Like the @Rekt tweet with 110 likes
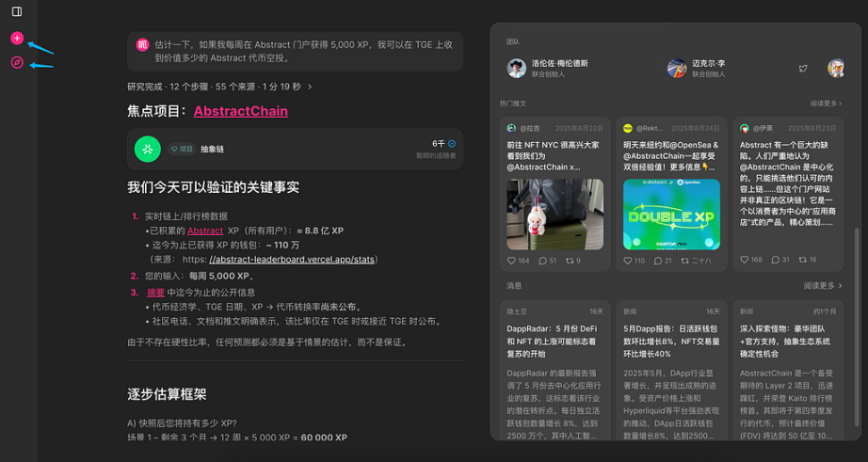The width and height of the screenshot is (868, 462). [628, 261]
